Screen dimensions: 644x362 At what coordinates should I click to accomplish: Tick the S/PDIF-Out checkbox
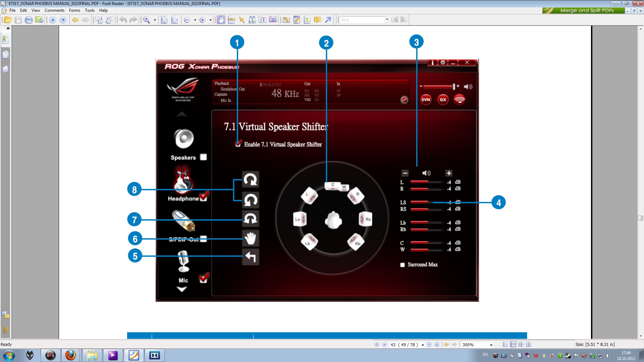click(203, 239)
